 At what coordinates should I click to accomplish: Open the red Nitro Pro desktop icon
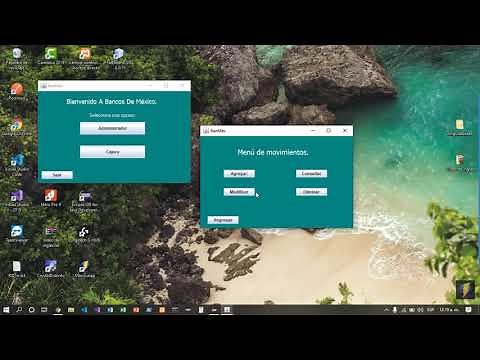pos(51,196)
